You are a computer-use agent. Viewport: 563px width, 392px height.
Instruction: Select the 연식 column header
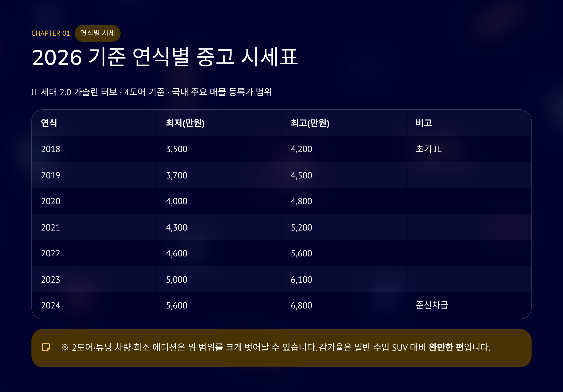point(49,123)
